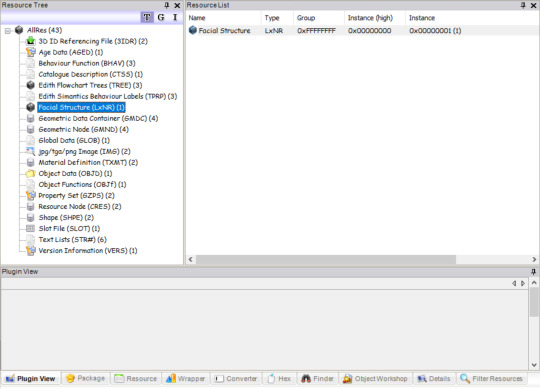Open the Package tab
This screenshot has height=389, width=540.
[x=85, y=378]
